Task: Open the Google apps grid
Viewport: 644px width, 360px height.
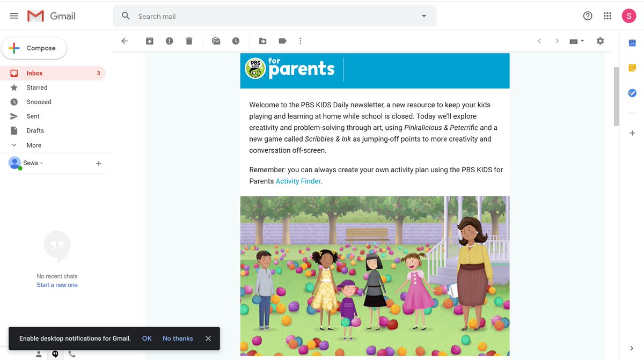Action: pyautogui.click(x=608, y=16)
